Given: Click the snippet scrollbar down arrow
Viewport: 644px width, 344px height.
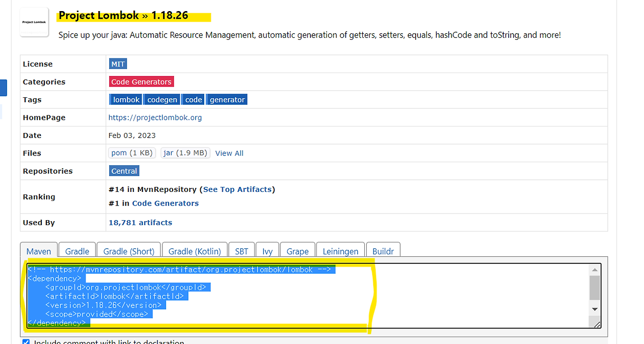Looking at the screenshot, I should click(595, 309).
